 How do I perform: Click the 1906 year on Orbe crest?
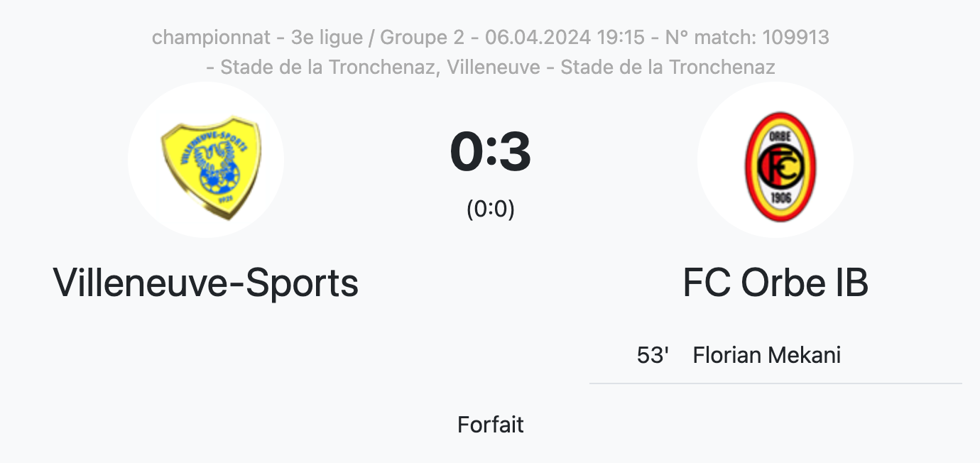[x=780, y=195]
